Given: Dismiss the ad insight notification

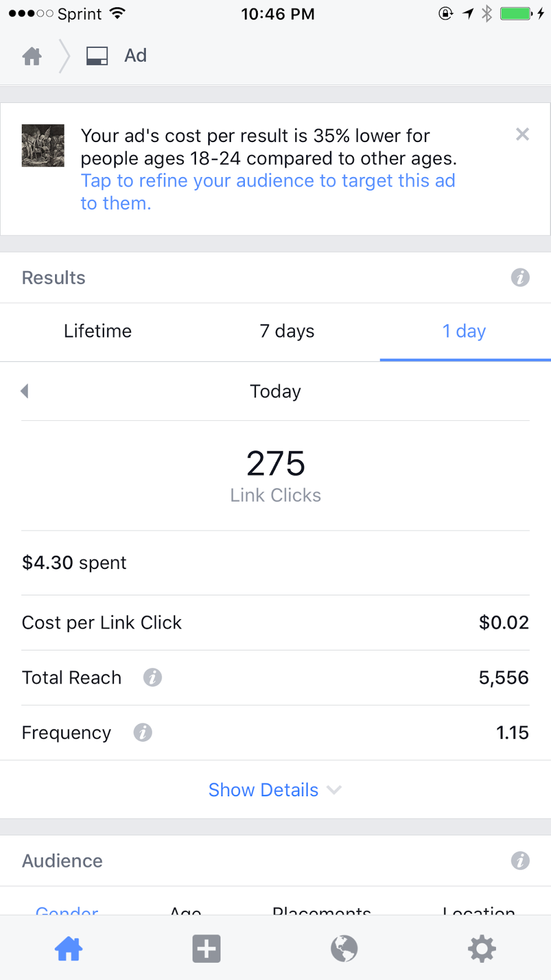Looking at the screenshot, I should pos(522,134).
